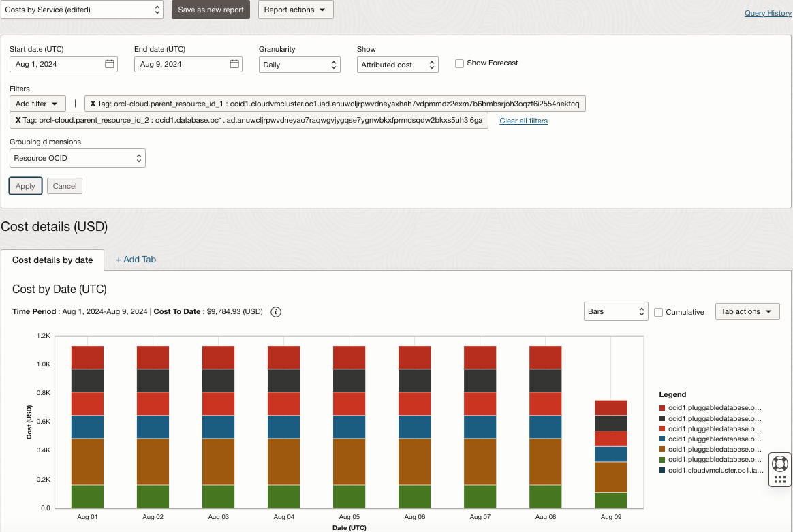
Task: Enable the Cumulative checkbox
Action: tap(658, 312)
